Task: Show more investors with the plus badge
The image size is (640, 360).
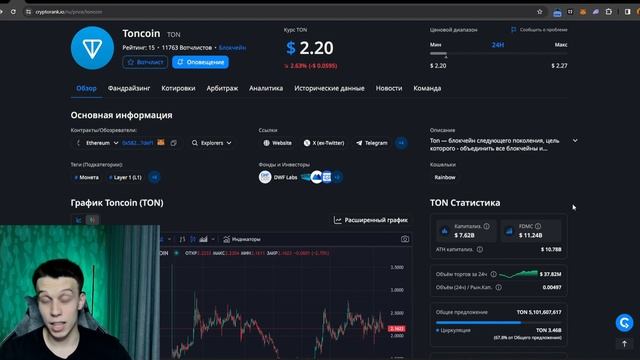Action: tap(337, 177)
